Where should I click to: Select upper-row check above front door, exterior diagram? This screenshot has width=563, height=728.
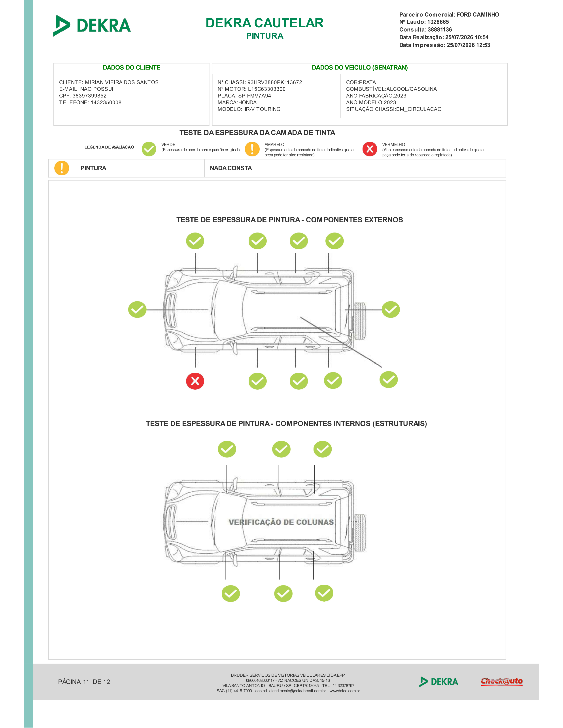tap(257, 241)
